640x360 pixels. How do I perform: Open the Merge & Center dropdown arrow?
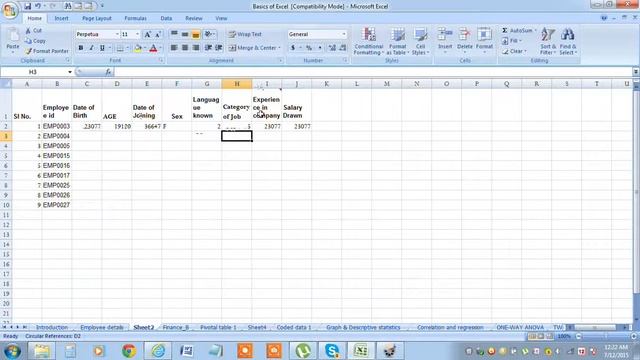coord(280,48)
